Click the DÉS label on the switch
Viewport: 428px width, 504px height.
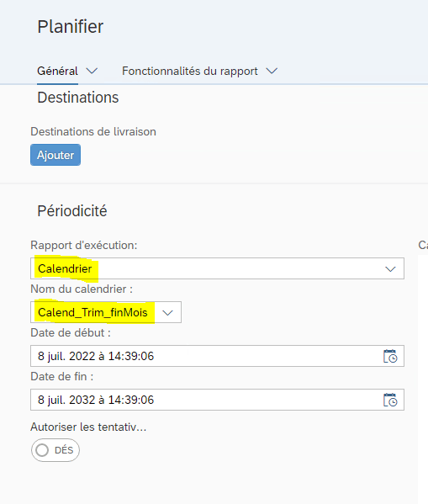(x=64, y=450)
